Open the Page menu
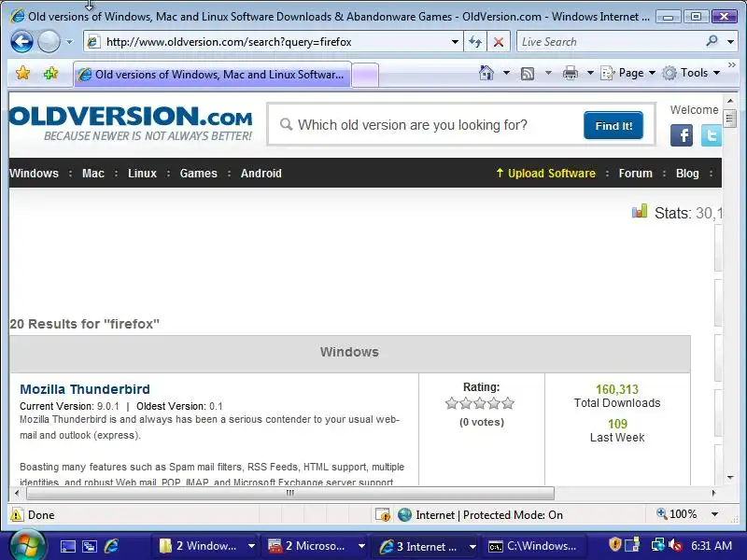The width and height of the screenshot is (747, 560). click(x=627, y=73)
